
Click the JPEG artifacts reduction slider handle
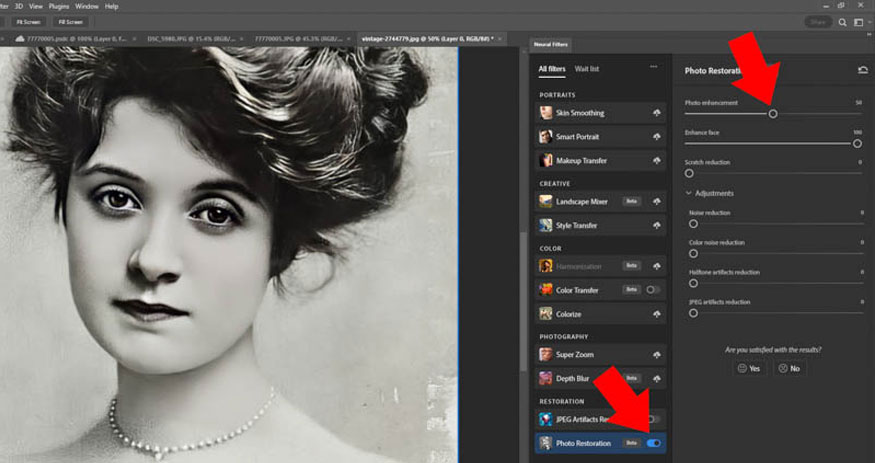[693, 314]
